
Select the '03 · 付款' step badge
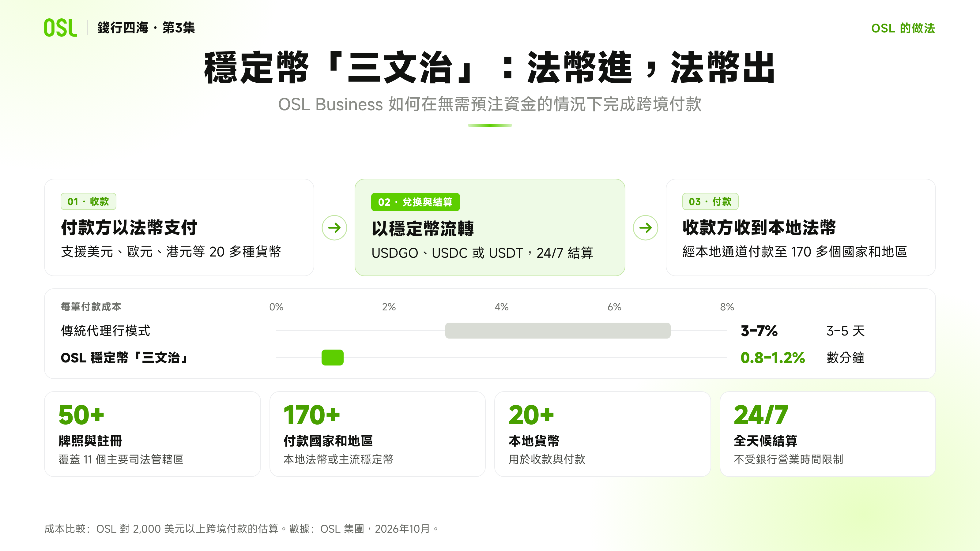710,201
